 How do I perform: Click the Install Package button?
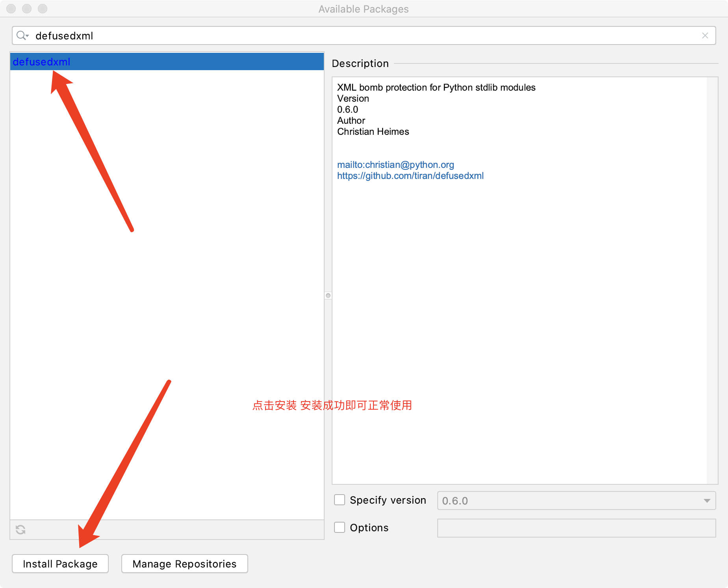point(60,564)
